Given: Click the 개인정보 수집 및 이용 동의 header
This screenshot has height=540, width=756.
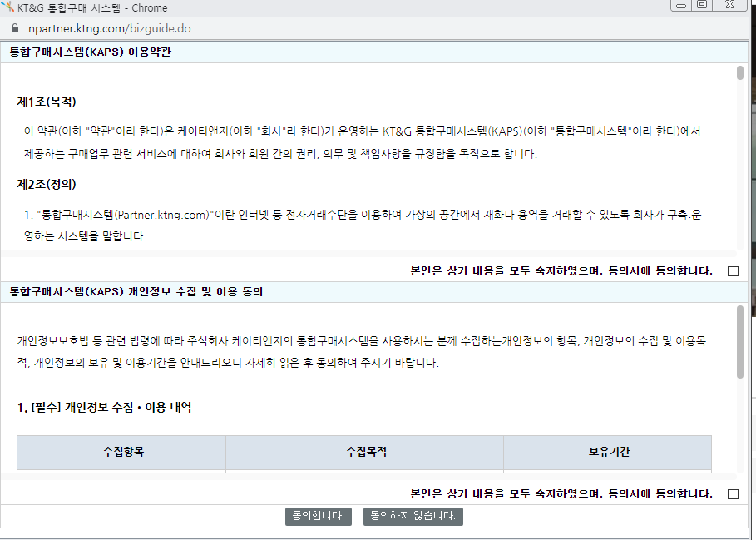Looking at the screenshot, I should (136, 292).
